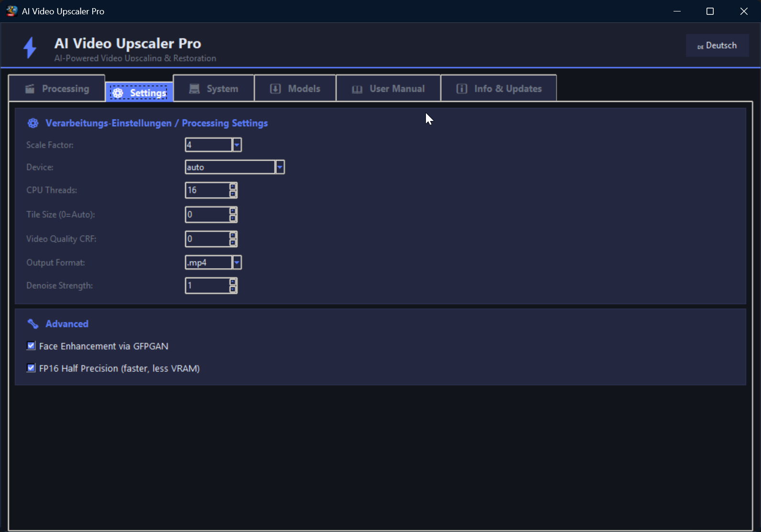Increase the Denoise Strength value
This screenshot has height=532, width=761.
233,282
